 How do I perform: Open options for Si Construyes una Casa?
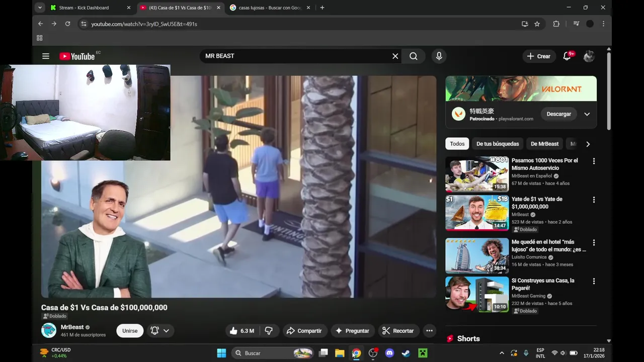tap(594, 282)
